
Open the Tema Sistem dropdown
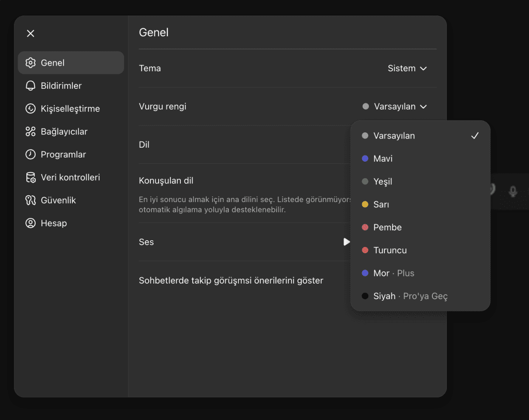point(407,68)
